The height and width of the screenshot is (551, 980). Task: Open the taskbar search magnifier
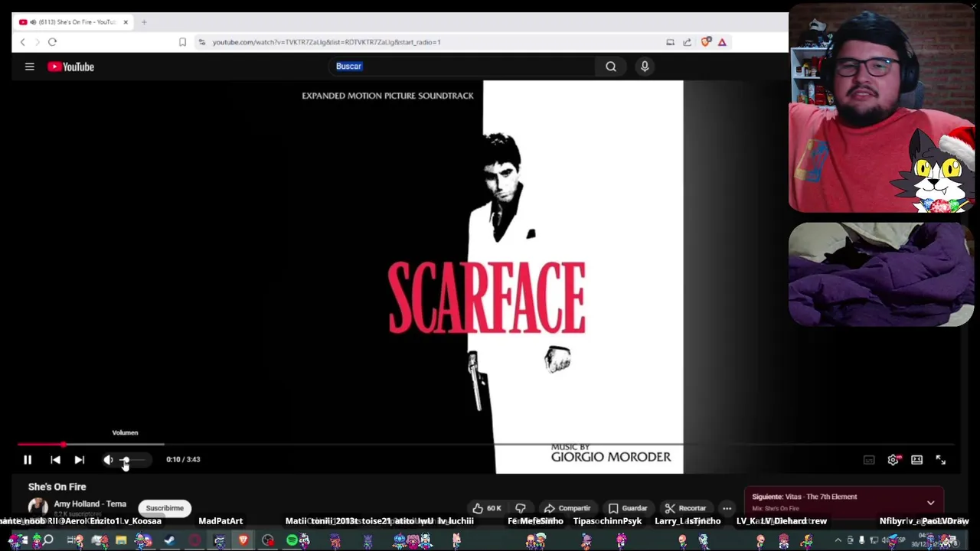click(47, 541)
